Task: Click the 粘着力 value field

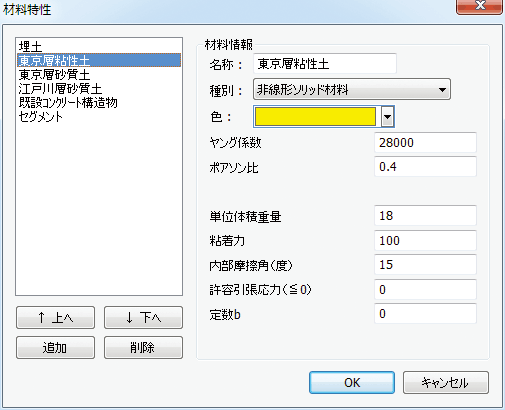Action: point(425,240)
